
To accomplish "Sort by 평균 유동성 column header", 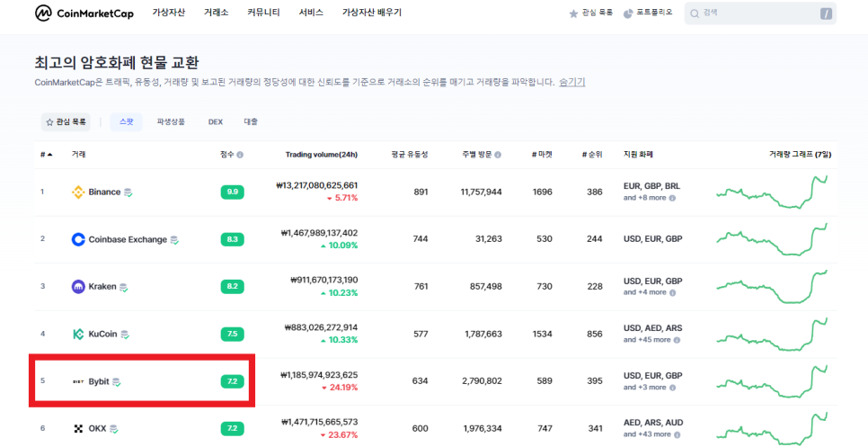I will point(409,155).
